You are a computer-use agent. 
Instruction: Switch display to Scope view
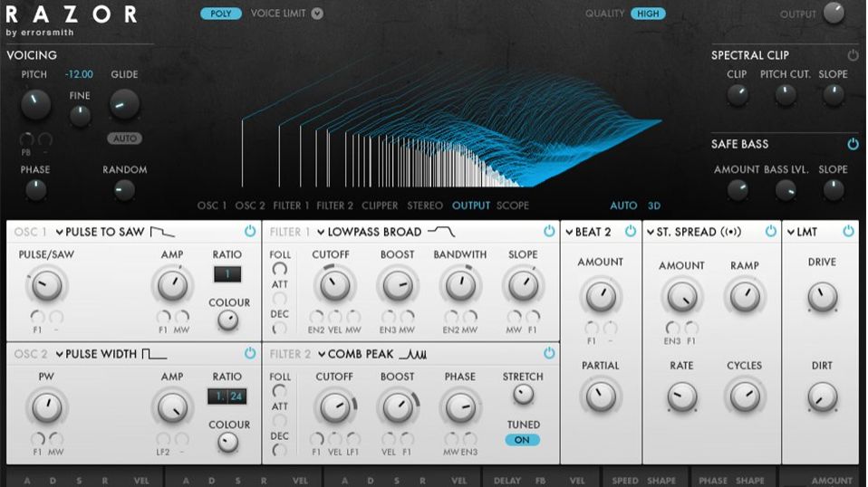coord(513,205)
